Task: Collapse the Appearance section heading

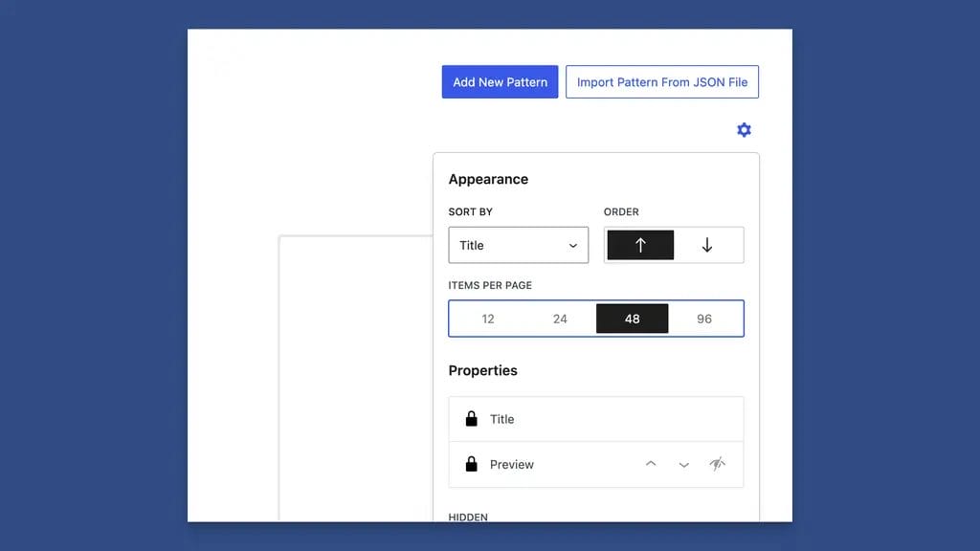Action: [488, 179]
